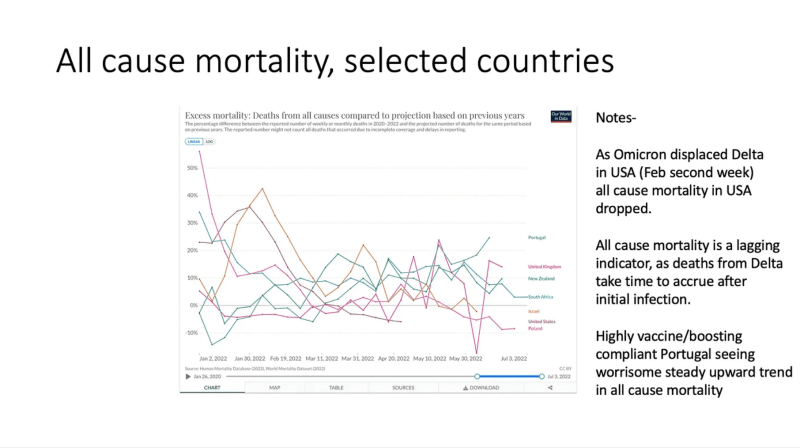Select the LINEAR scale option

pos(194,141)
